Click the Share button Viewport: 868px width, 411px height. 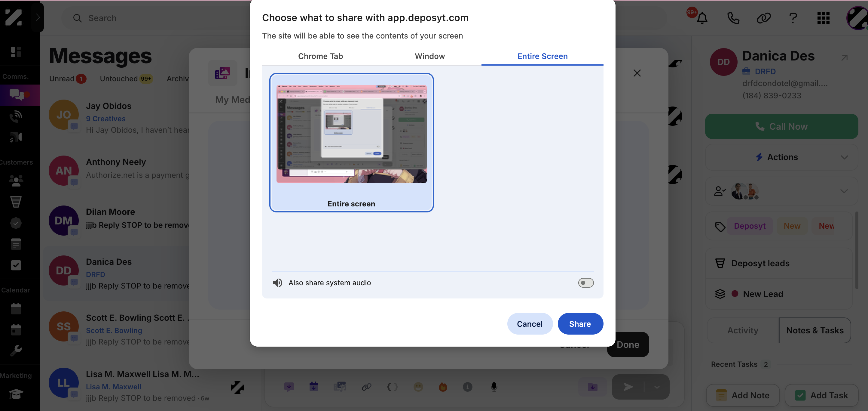pos(580,324)
